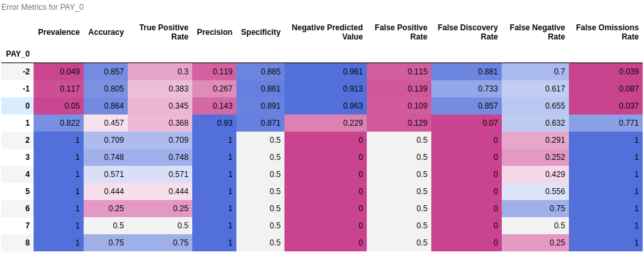Image resolution: width=644 pixels, height=254 pixels.
Task: Click the 0.457 accuracy cell
Action: 106,123
